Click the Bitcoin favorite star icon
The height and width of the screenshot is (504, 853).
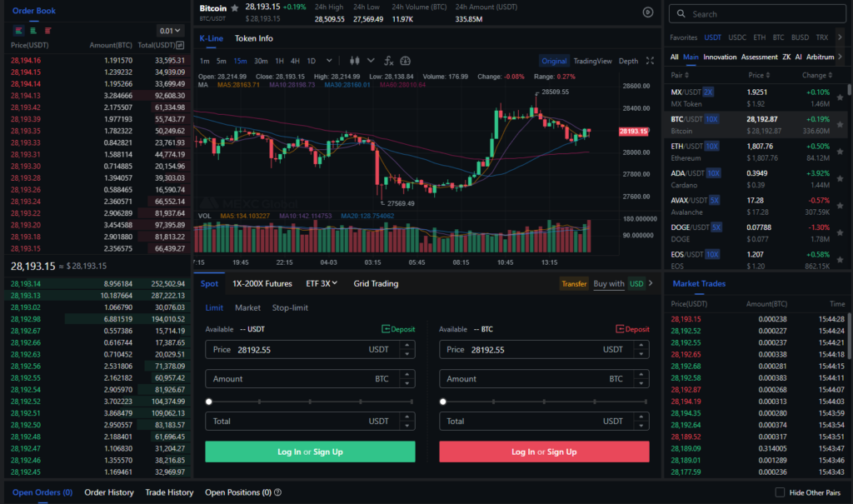tap(235, 7)
